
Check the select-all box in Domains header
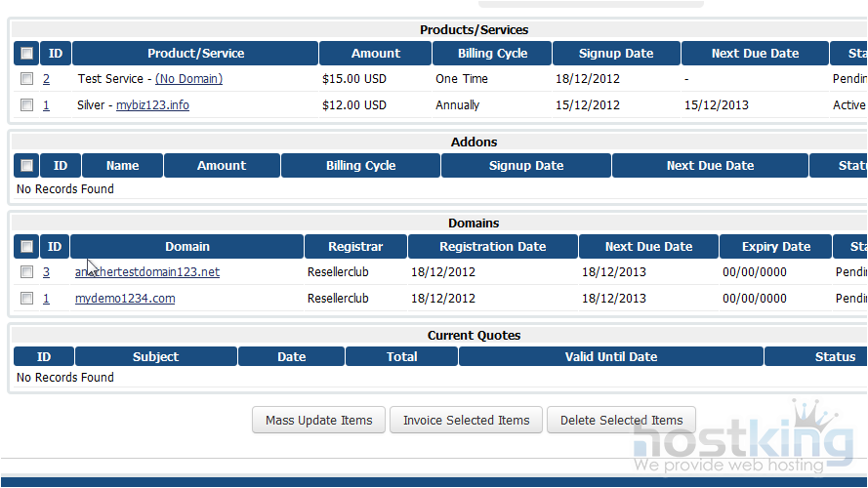pos(26,247)
